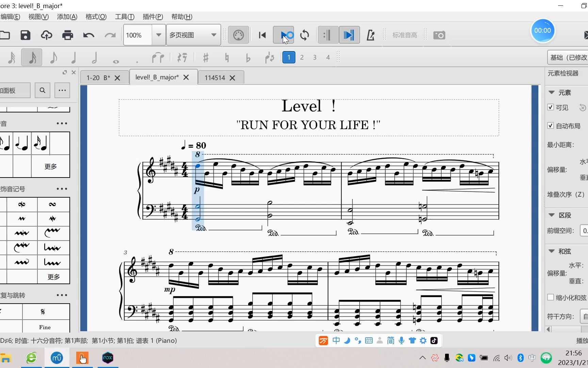Toggle the metronome
The height and width of the screenshot is (368, 588).
371,35
